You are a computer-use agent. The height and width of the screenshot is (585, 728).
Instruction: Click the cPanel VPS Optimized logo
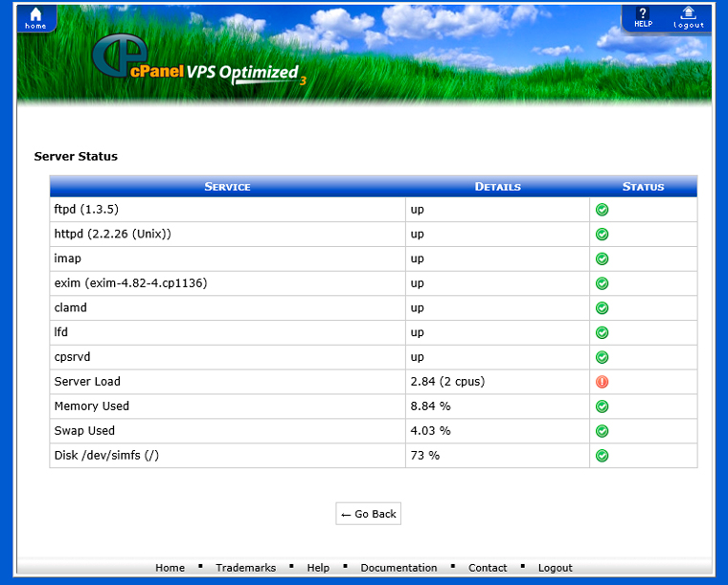coord(199,60)
